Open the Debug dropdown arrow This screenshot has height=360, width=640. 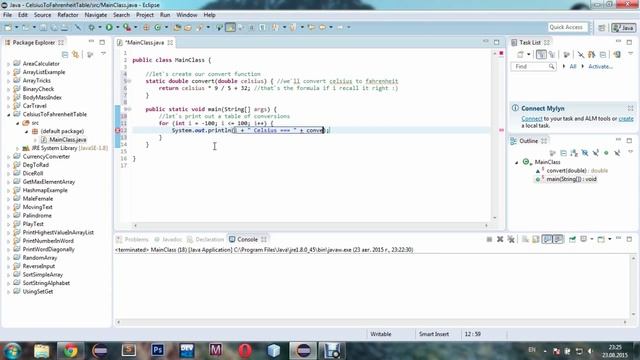click(100, 27)
